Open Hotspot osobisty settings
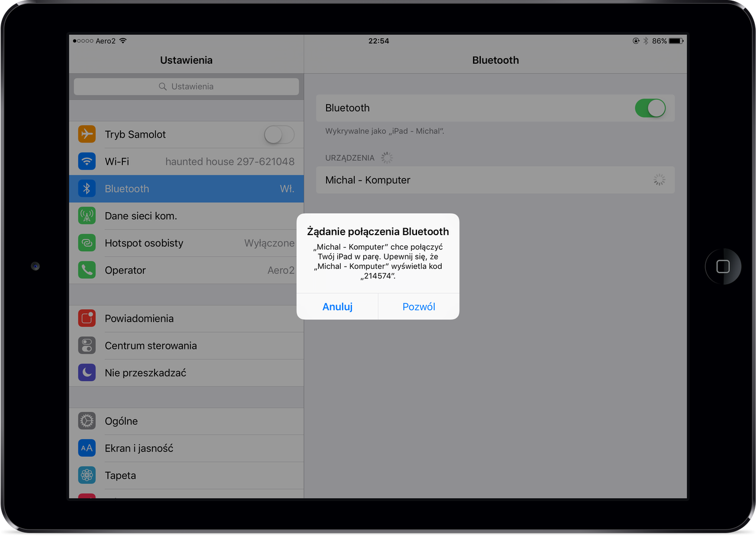 pyautogui.click(x=187, y=243)
